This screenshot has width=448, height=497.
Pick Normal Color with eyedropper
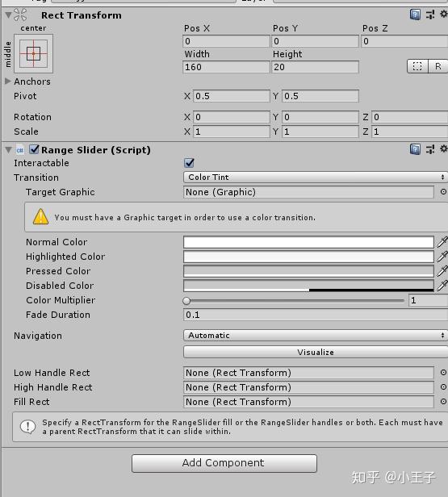(442, 242)
